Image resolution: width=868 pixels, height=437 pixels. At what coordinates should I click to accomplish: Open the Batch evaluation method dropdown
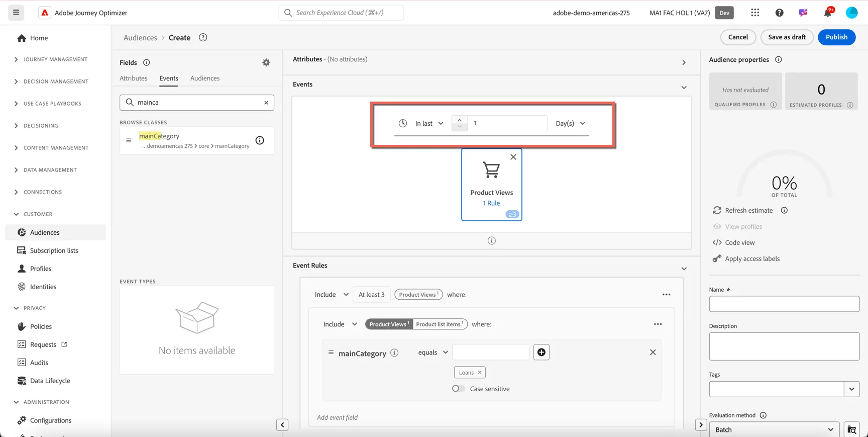[x=774, y=429]
